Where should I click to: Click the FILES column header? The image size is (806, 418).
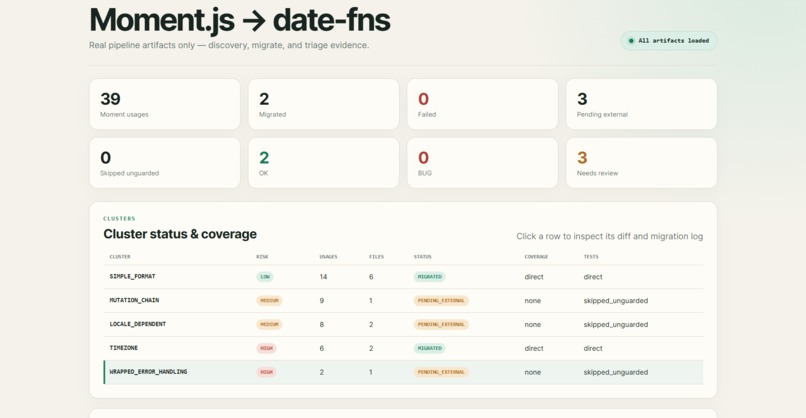(376, 257)
